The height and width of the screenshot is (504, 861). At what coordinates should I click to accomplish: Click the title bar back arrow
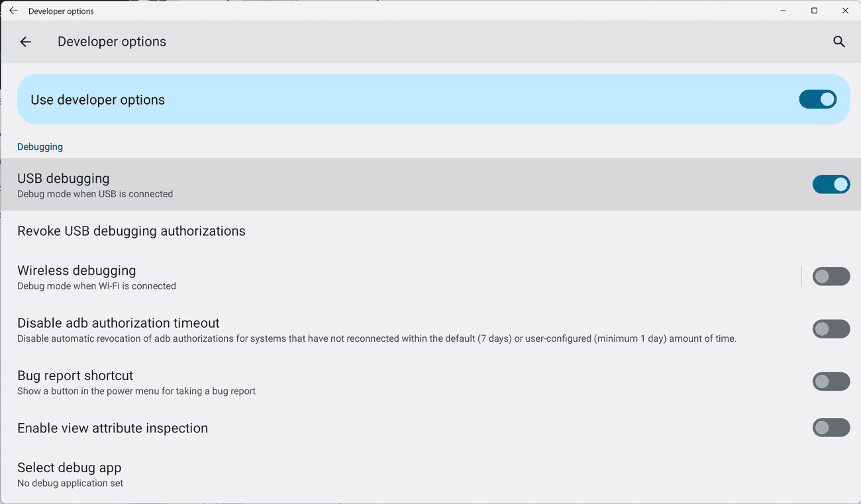point(13,11)
